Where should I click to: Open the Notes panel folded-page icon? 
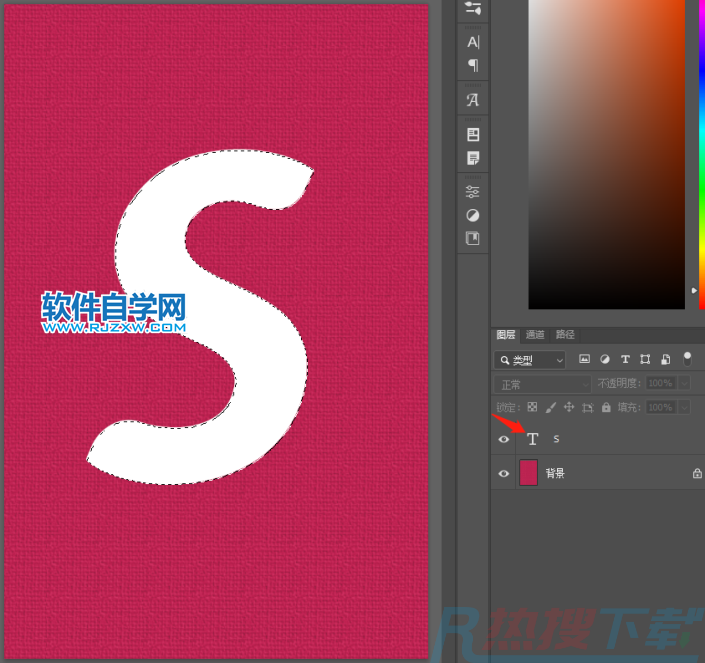point(473,158)
